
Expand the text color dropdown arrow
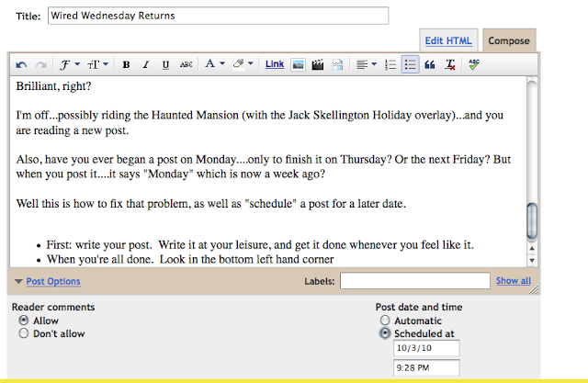[222, 63]
